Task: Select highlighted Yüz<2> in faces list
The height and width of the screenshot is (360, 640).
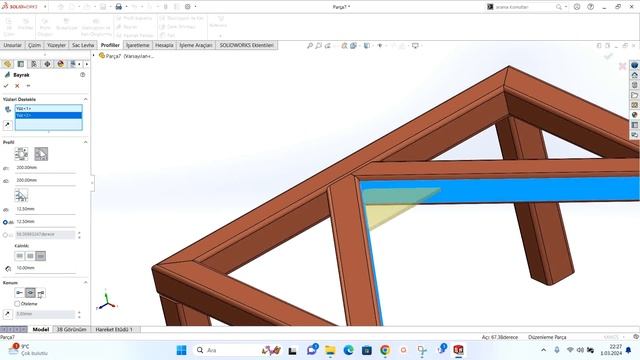Action: (49, 115)
